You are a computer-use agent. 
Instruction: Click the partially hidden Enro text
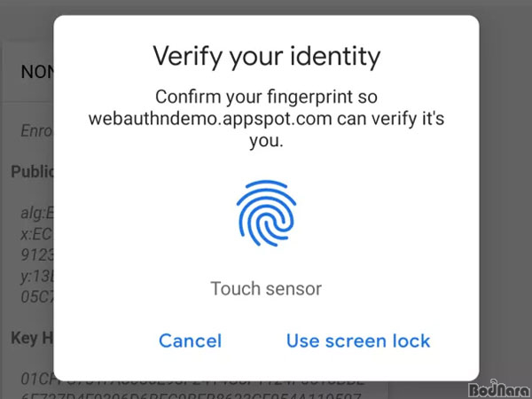[36, 130]
